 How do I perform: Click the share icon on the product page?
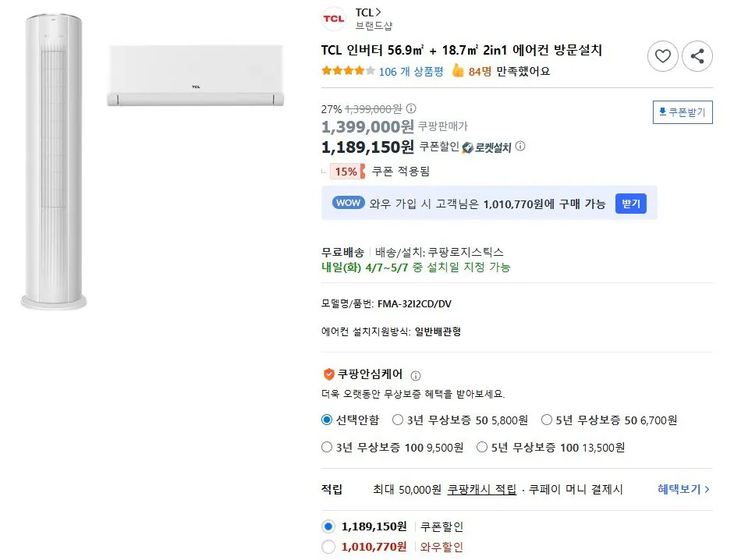point(697,56)
